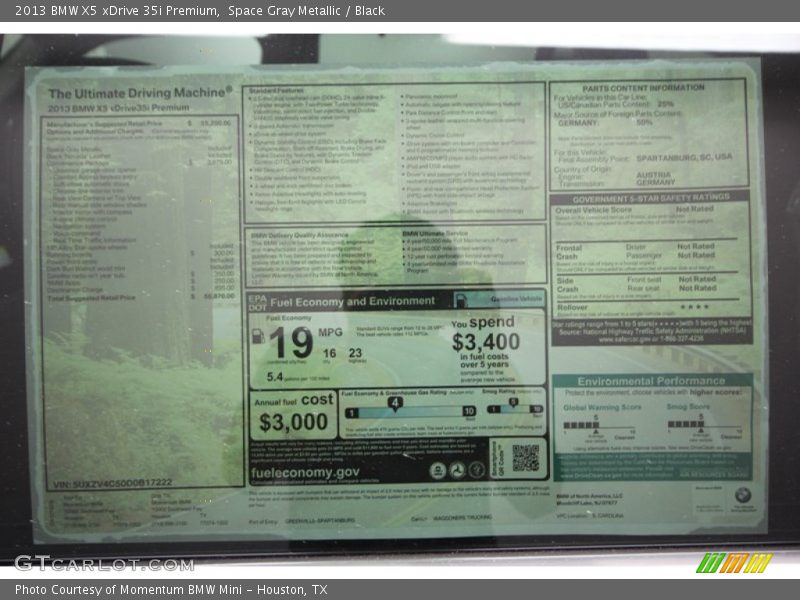Click the large "MPG" label
The height and width of the screenshot is (600, 800).
[330, 333]
